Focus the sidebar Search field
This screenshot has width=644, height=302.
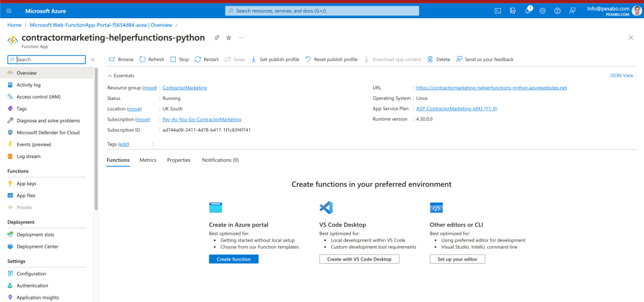(47, 60)
